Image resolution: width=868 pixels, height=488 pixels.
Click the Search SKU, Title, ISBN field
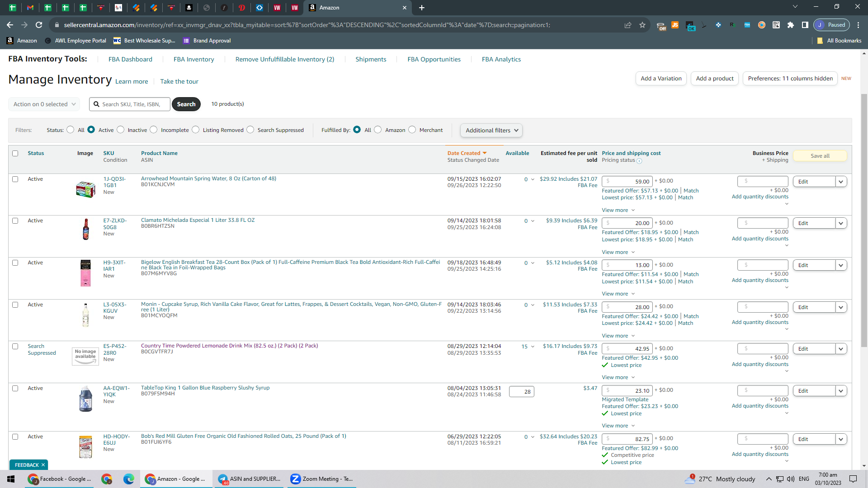130,104
